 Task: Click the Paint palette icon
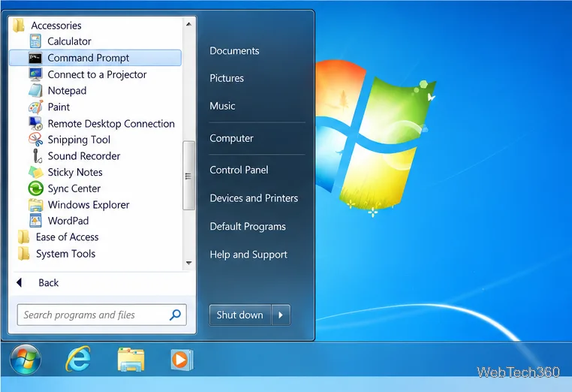coord(35,107)
